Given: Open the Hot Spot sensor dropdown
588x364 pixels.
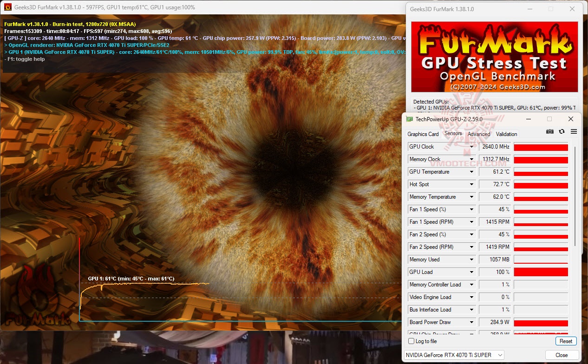Looking at the screenshot, I should click(472, 184).
